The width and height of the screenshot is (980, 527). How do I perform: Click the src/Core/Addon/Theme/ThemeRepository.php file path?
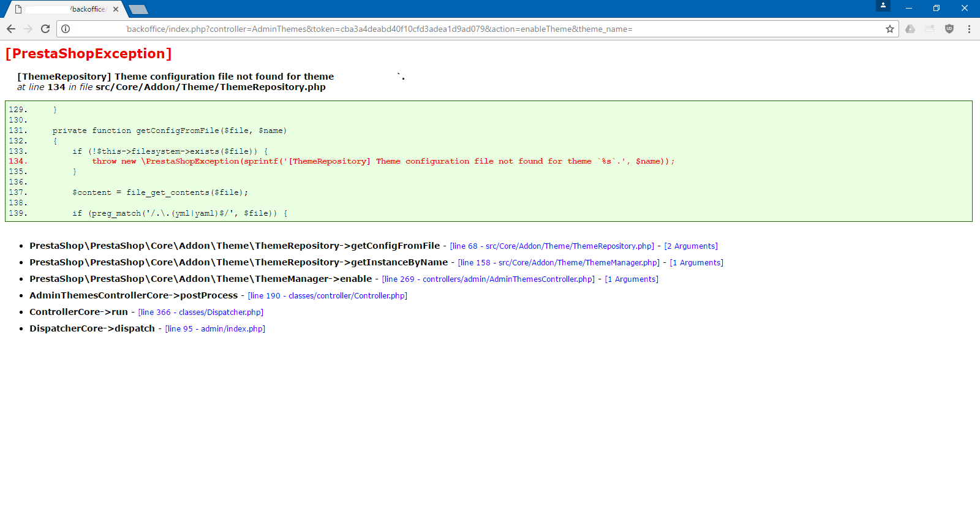211,87
